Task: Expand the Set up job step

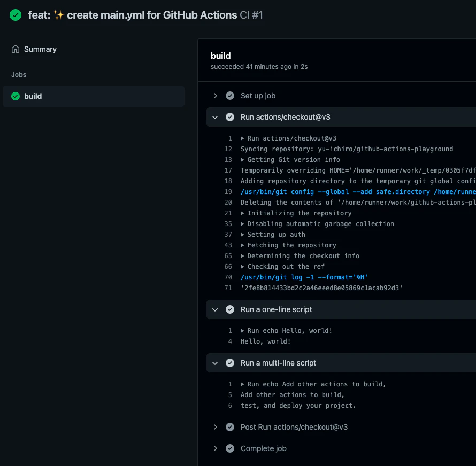Action: (215, 96)
